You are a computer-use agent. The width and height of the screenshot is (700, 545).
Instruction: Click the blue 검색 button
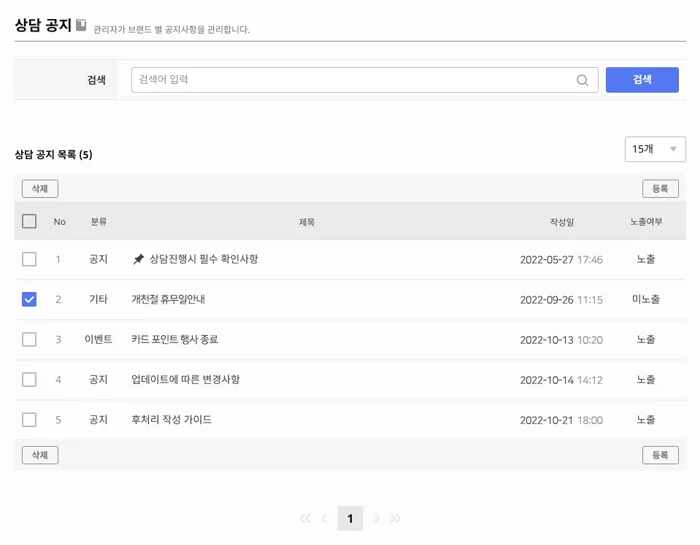[x=642, y=80]
